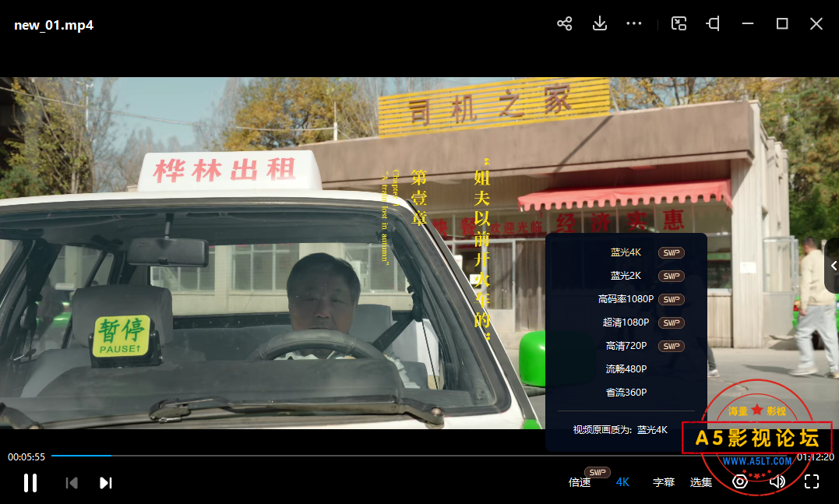Click the current time 00:05:55
Screen dimensions: 839x504
click(26, 457)
